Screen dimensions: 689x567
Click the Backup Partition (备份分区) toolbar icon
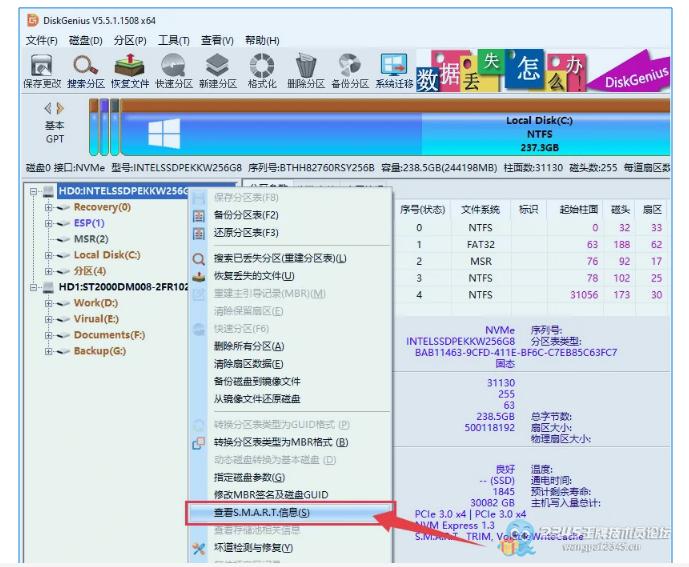pos(350,68)
